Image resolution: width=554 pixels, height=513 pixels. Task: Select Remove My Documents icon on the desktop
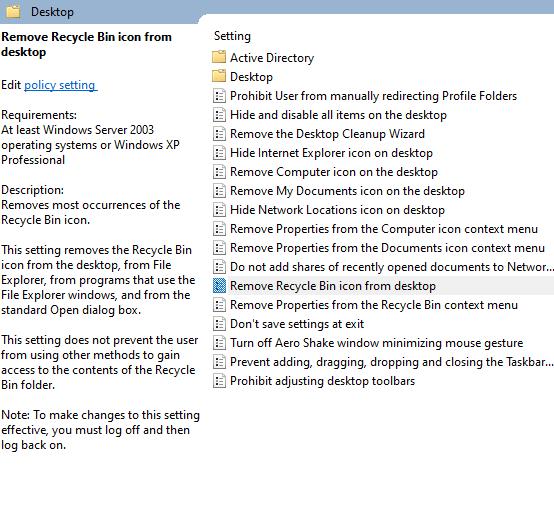tap(347, 191)
